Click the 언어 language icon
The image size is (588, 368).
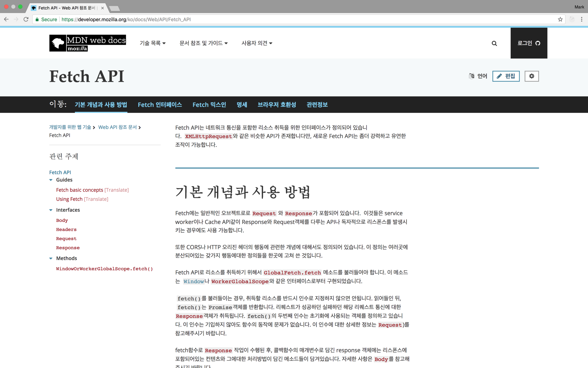[x=471, y=76]
